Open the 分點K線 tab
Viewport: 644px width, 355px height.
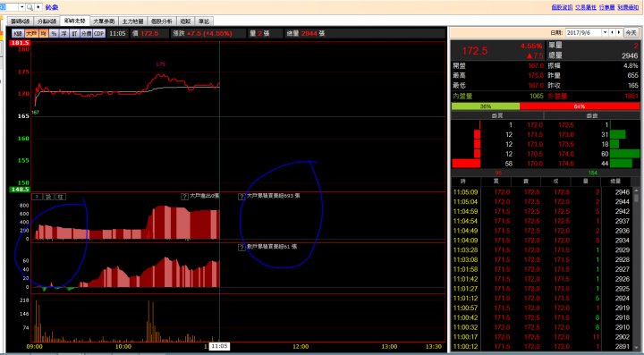tap(47, 21)
